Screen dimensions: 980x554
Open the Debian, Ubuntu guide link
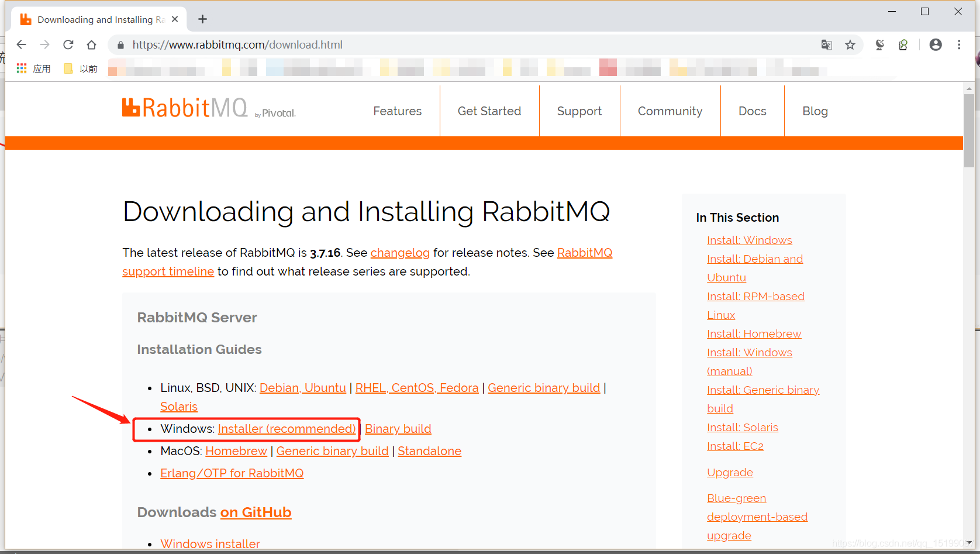point(303,388)
